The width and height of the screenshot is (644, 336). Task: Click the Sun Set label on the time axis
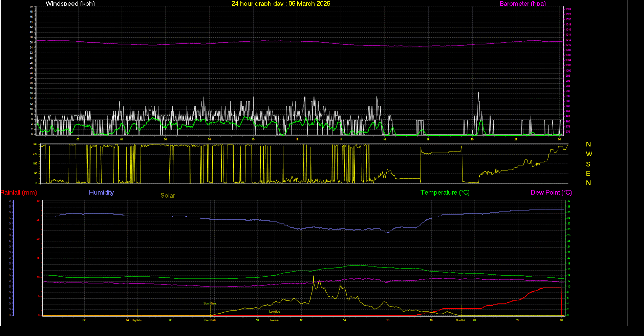pyautogui.click(x=460, y=320)
